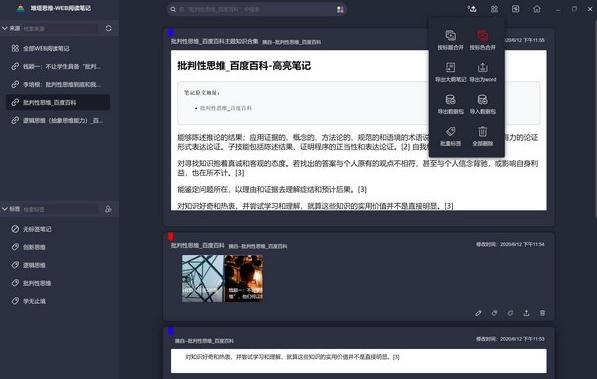Viewport: 597px width, 379px height.
Task: Click the export icon on image note
Action: [x=526, y=313]
